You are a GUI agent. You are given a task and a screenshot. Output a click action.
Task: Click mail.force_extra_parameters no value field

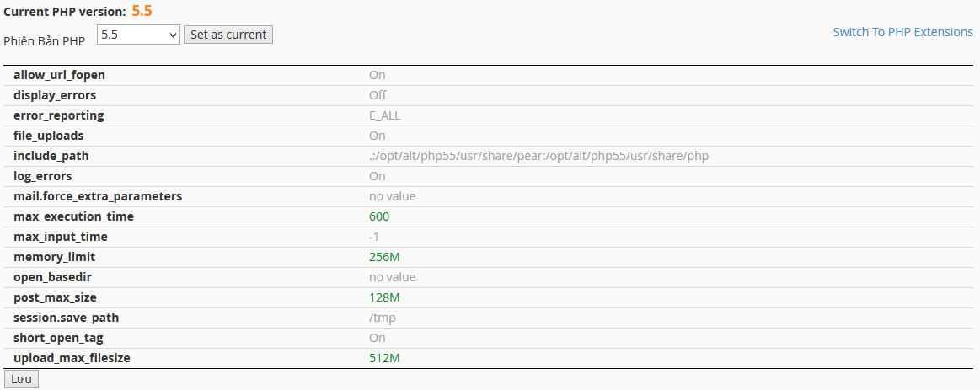pyautogui.click(x=392, y=196)
